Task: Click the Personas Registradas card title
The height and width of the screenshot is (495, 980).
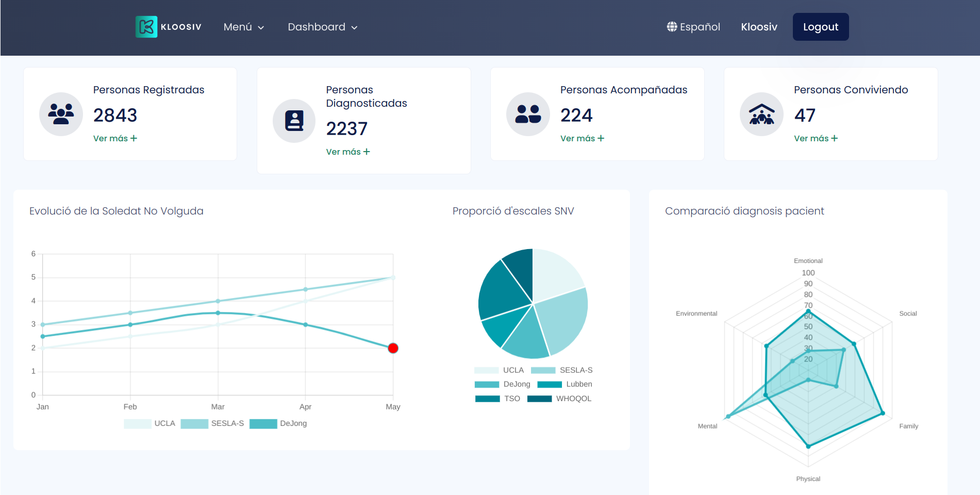Action: pos(148,90)
